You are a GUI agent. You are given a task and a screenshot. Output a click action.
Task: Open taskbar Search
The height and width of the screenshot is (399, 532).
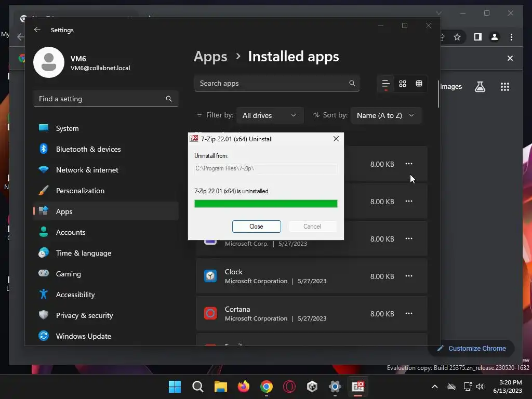coord(198,387)
